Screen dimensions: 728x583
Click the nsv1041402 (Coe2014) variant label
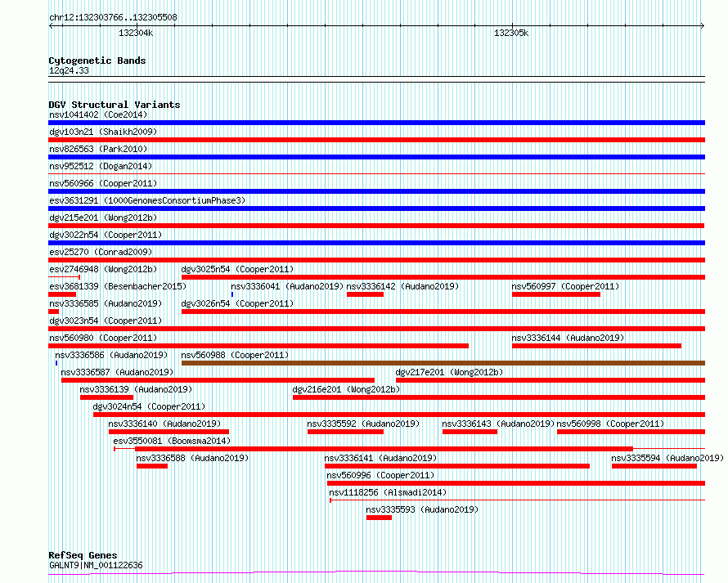click(x=98, y=114)
